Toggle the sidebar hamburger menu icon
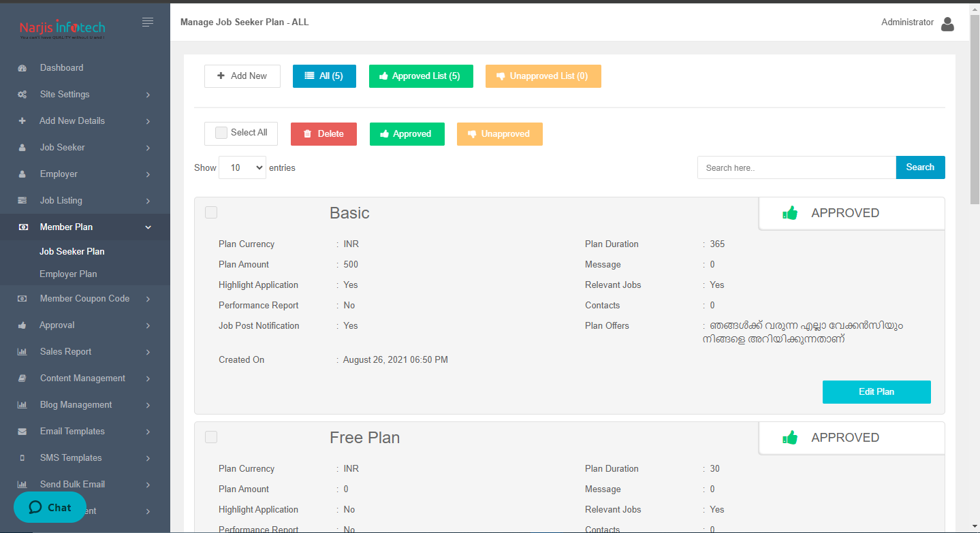The height and width of the screenshot is (533, 980). pos(148,22)
